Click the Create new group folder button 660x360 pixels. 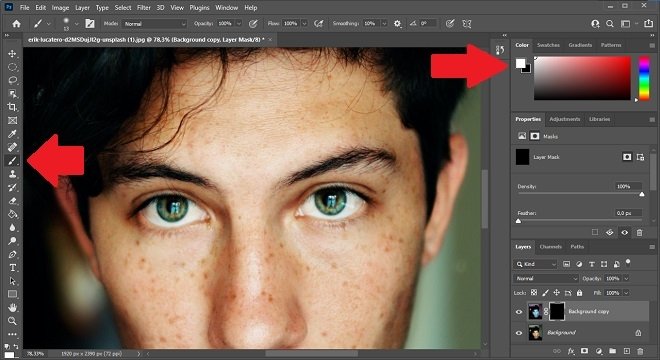coord(612,351)
